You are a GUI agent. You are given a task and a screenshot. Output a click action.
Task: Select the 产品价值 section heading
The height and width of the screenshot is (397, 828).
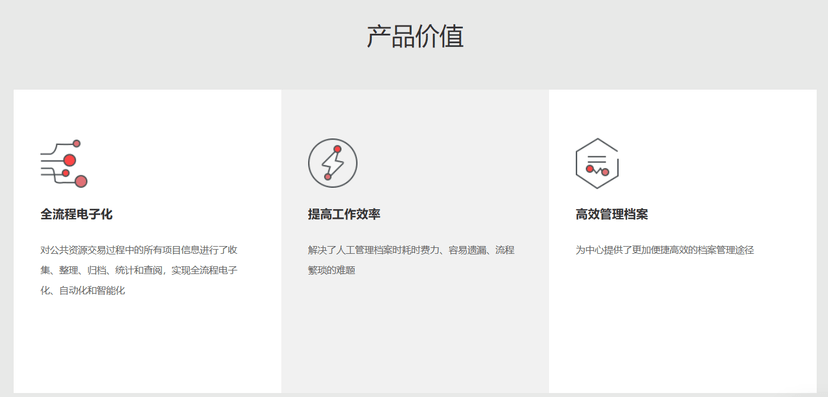coord(415,36)
